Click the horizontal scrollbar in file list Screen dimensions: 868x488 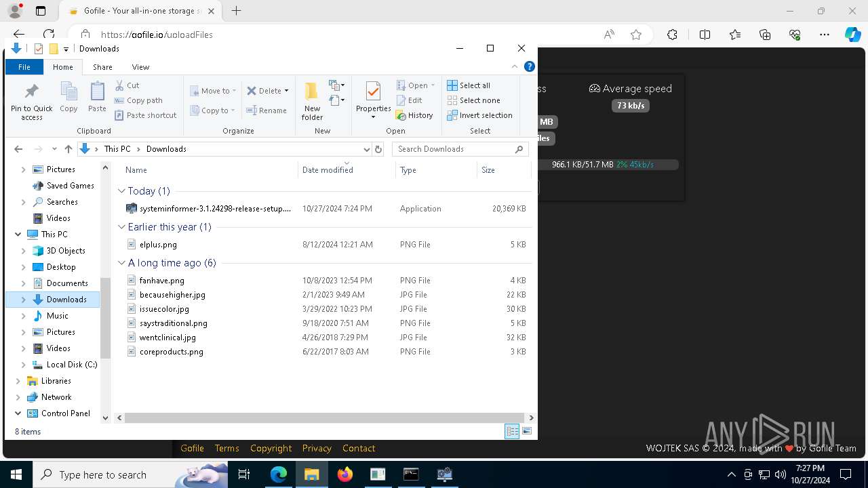pyautogui.click(x=324, y=418)
